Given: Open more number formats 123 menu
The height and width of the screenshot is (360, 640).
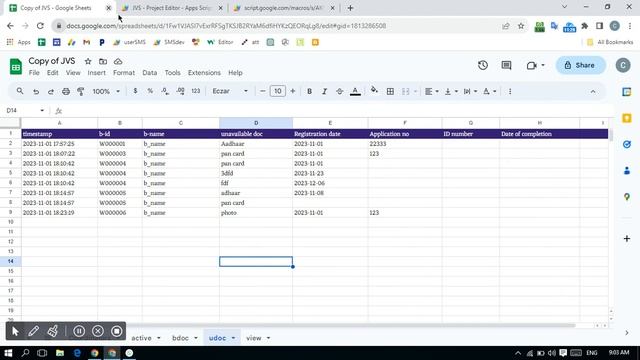Looking at the screenshot, I should (x=196, y=91).
